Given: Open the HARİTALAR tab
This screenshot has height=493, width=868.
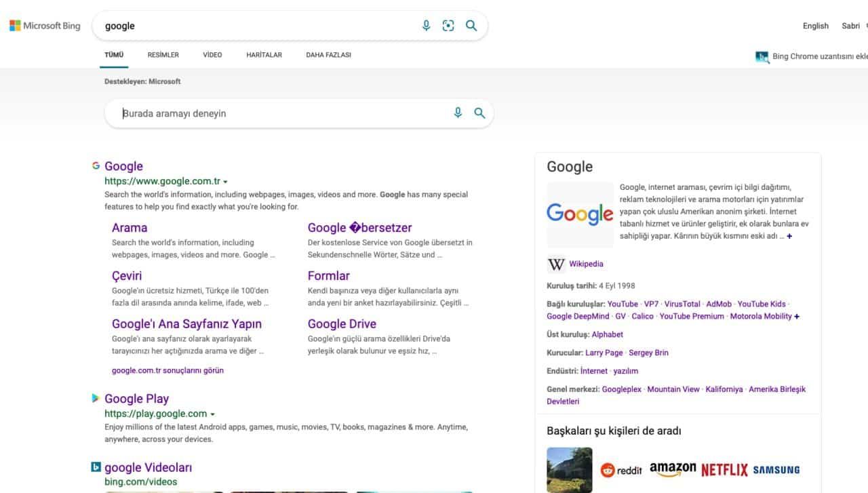Looking at the screenshot, I should point(263,54).
